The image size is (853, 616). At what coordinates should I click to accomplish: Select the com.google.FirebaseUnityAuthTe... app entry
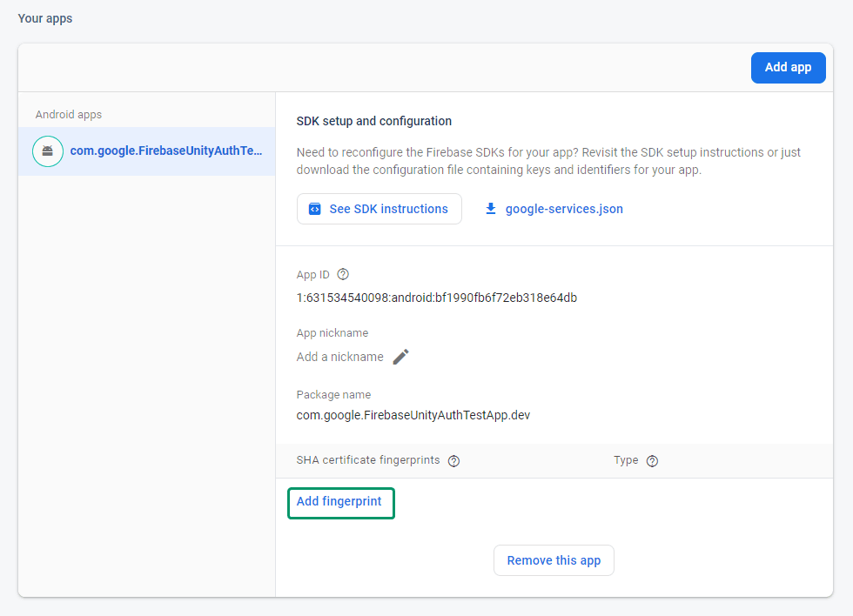pos(165,151)
